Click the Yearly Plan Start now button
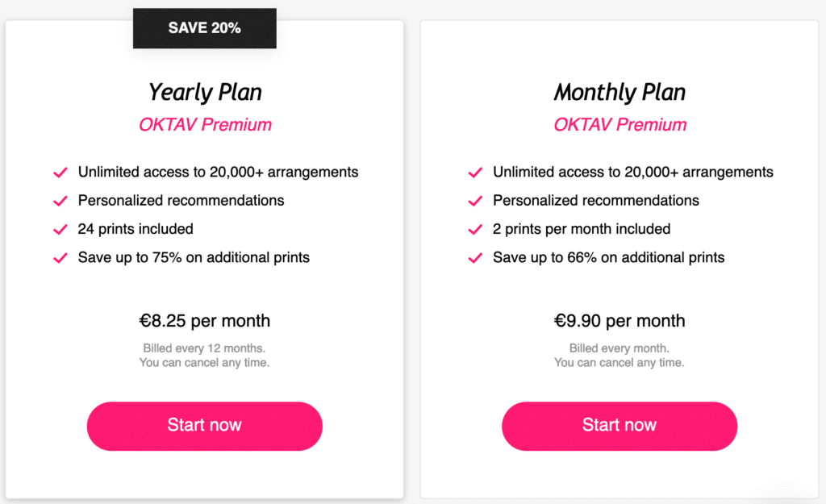This screenshot has width=826, height=504. point(204,426)
